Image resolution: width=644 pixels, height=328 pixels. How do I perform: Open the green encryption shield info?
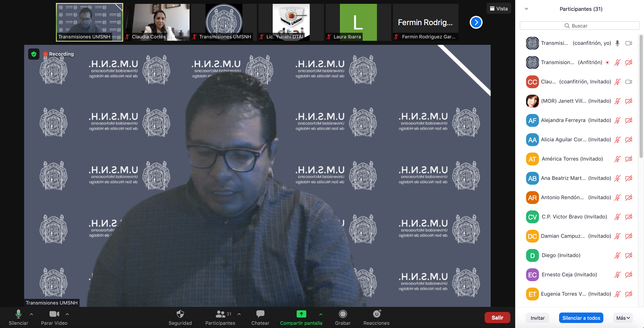34,54
